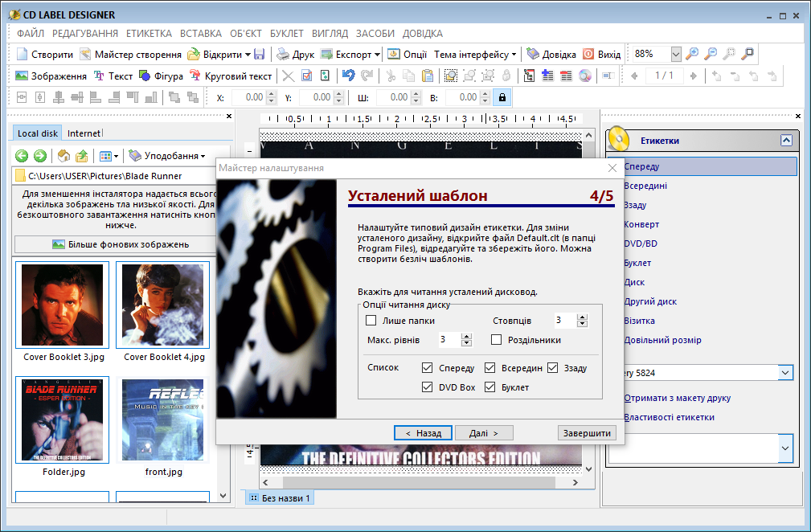This screenshot has height=532, width=811.
Task: Switch to the Internet tab
Action: [84, 133]
